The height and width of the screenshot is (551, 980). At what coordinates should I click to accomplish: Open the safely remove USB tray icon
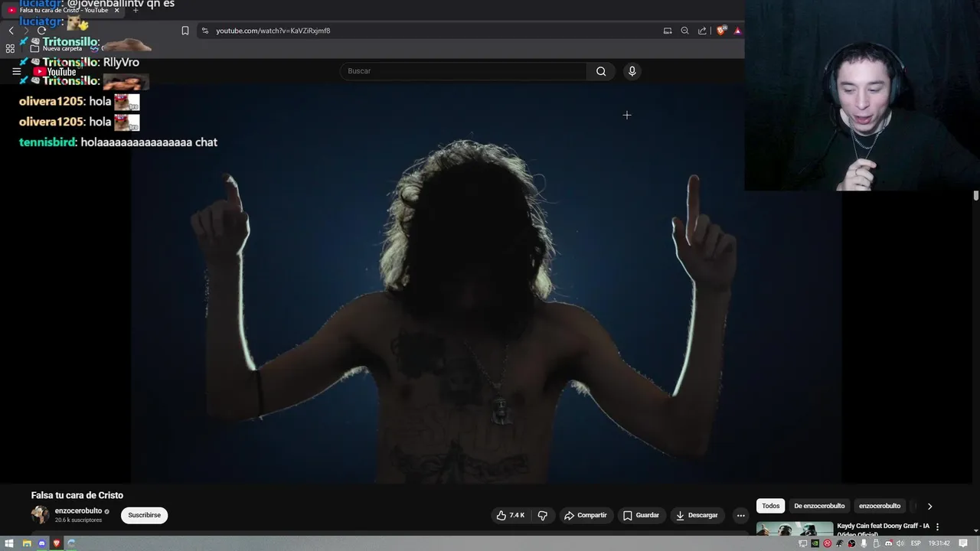coord(876,543)
